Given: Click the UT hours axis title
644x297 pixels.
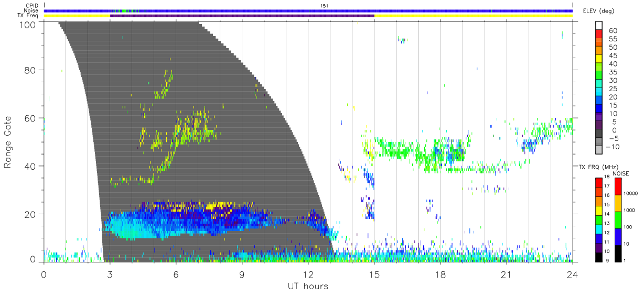Looking at the screenshot, I should (x=307, y=286).
